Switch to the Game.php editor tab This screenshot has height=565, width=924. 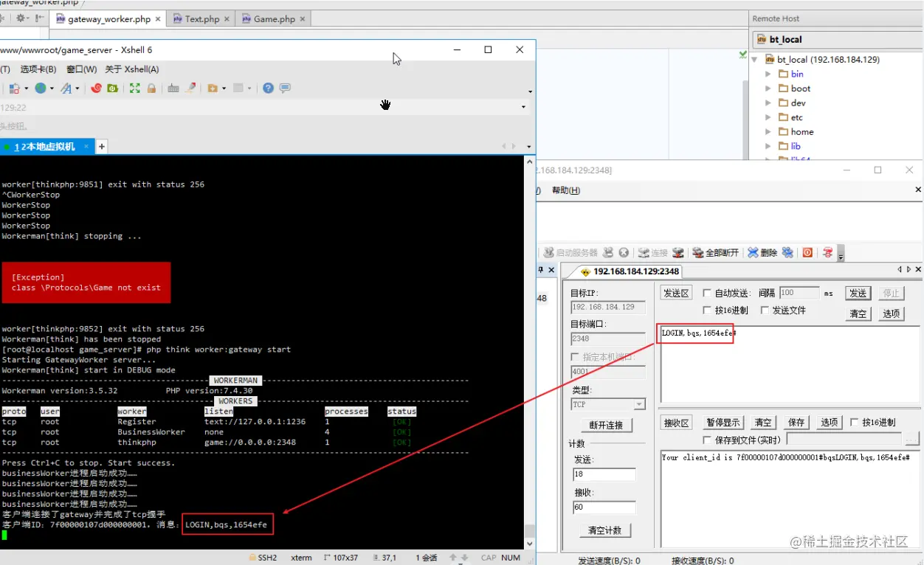(274, 19)
